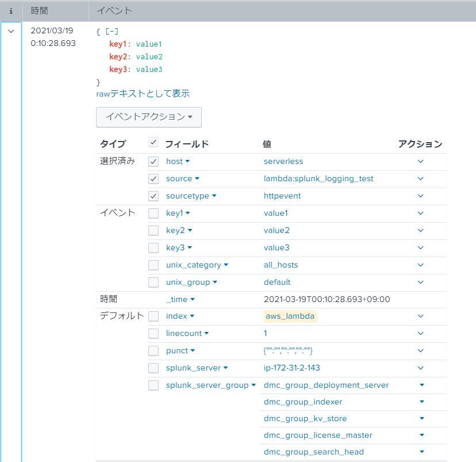Check the key2 field checkbox
This screenshot has height=462, width=476.
tap(153, 231)
